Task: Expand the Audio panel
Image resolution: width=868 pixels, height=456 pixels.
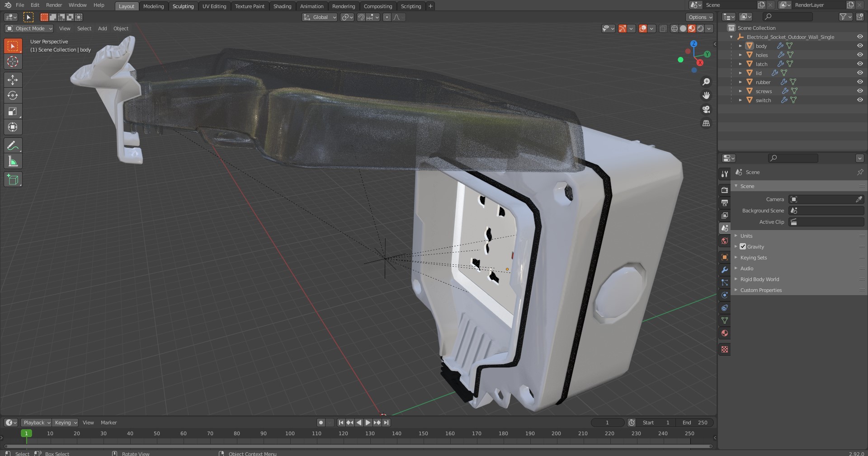Action: [x=747, y=268]
